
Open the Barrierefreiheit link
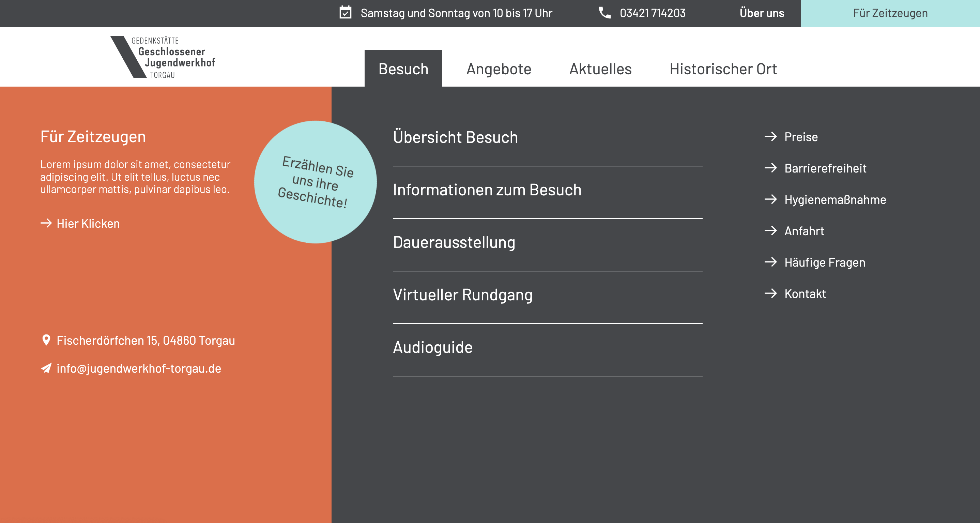[x=825, y=168]
